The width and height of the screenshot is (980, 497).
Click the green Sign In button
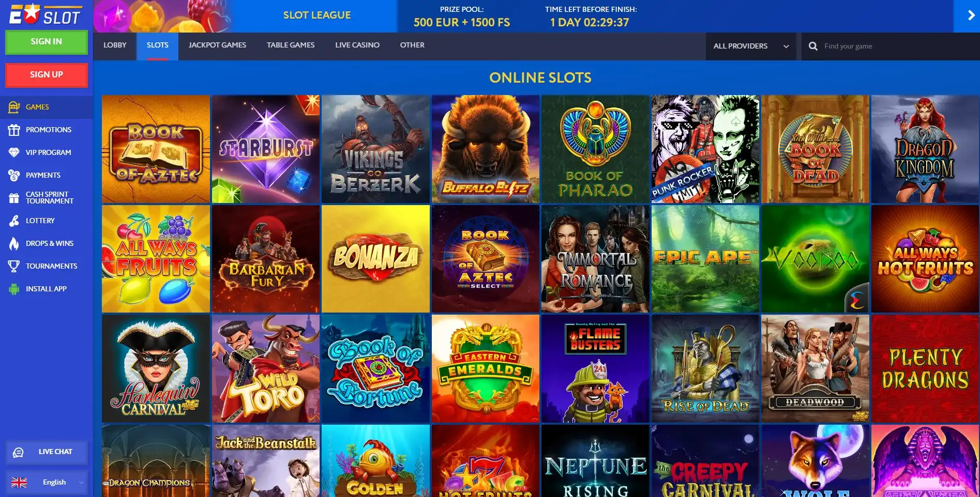click(47, 42)
